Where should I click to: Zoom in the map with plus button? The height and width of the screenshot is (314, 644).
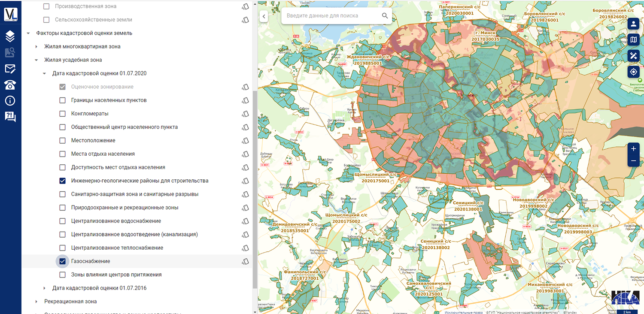tap(633, 149)
